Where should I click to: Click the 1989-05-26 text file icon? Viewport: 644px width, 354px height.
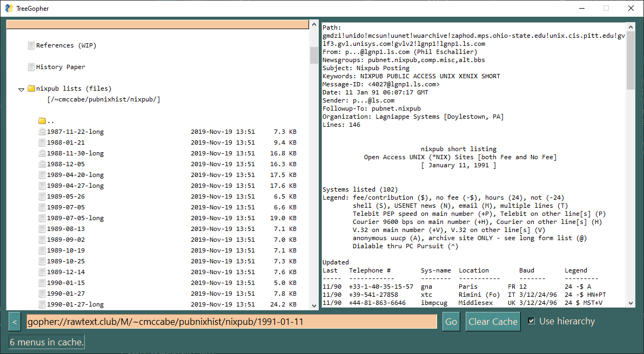click(x=42, y=196)
